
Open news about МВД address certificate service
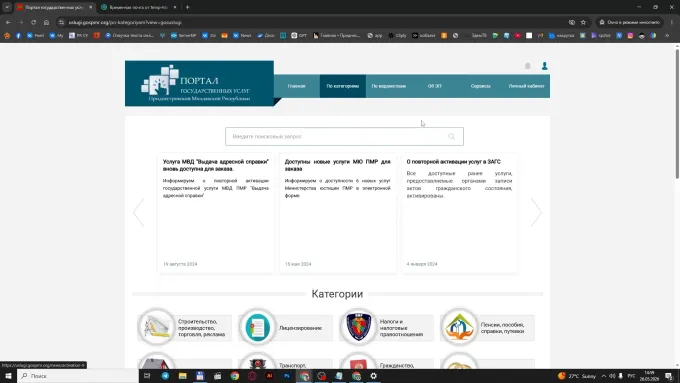coord(216,165)
